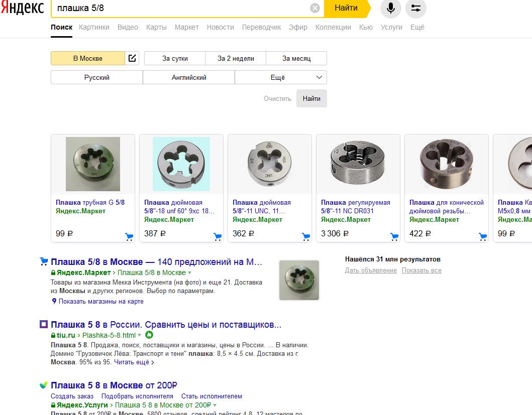The height and width of the screenshot is (415, 532).
Task: Open the Эфир tab
Action: (x=298, y=27)
